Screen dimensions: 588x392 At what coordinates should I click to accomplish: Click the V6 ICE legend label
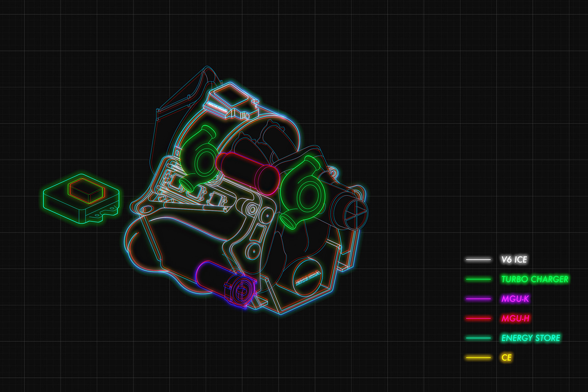pyautogui.click(x=514, y=260)
